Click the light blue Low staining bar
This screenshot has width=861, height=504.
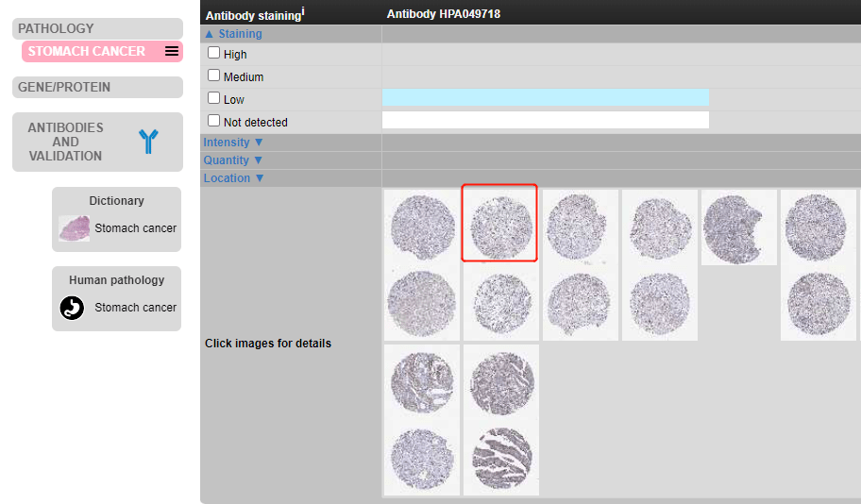[545, 97]
